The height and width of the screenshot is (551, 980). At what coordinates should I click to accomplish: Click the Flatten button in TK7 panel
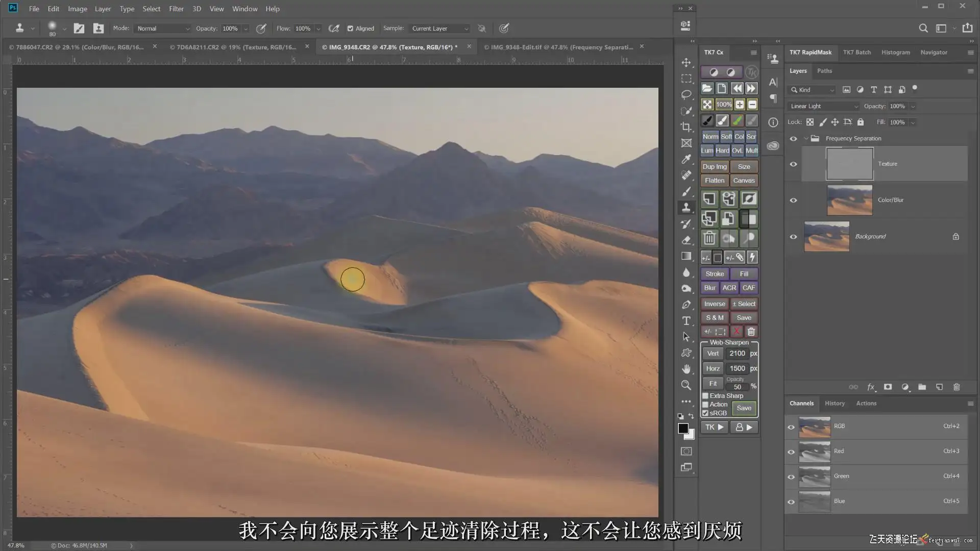point(714,181)
